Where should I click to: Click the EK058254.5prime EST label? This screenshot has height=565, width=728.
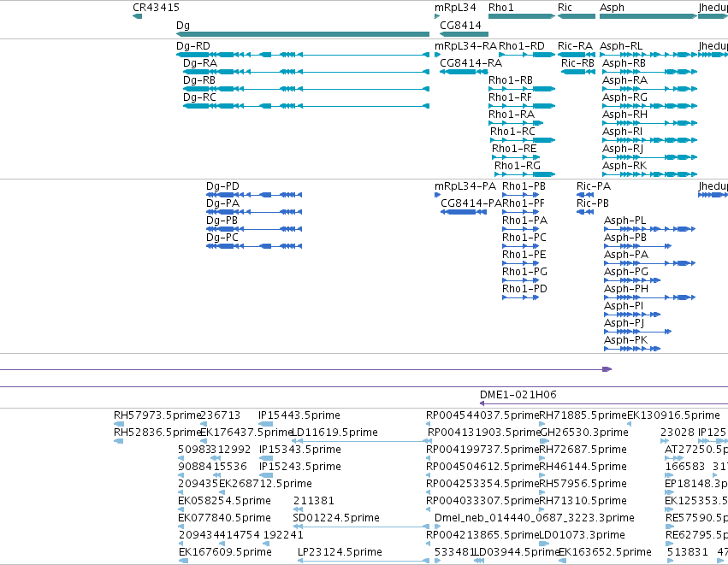(x=225, y=501)
